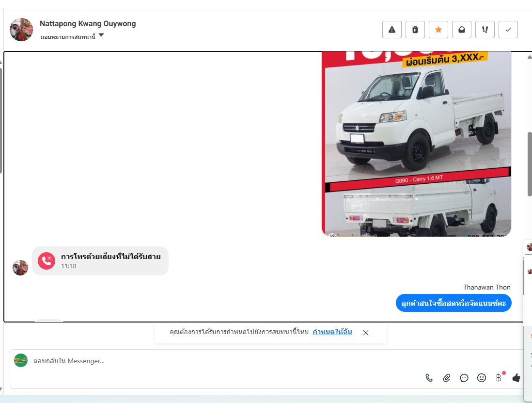
Task: Select the blue message bubble from Thanawan
Action: 454,303
